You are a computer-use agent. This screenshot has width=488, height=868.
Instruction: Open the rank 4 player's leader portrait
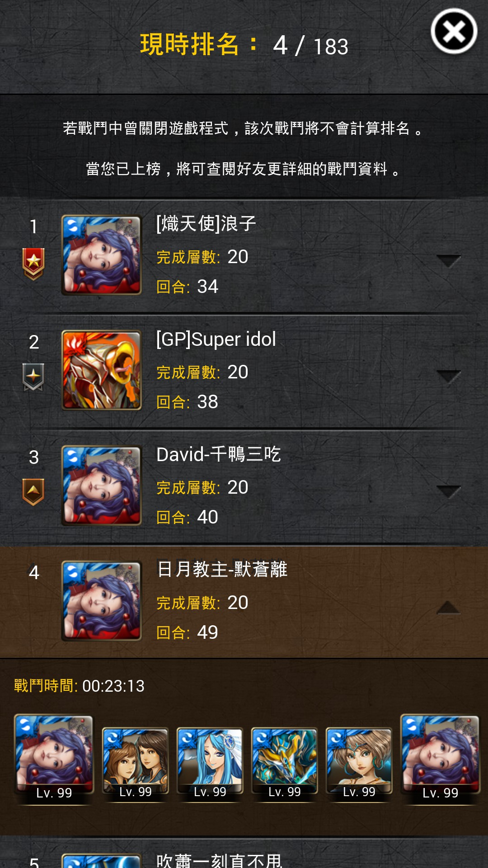pos(102,601)
